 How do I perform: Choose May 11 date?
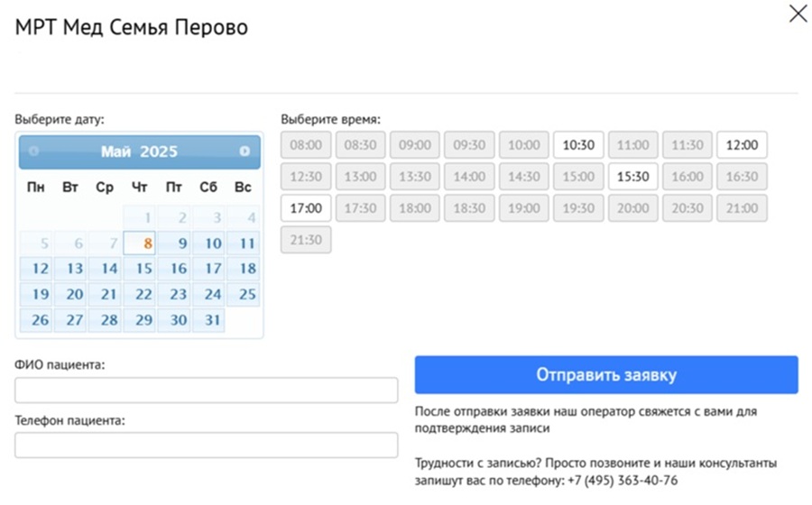(244, 243)
